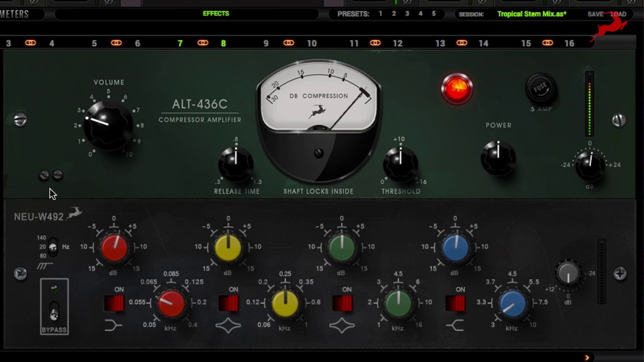Toggle the link icon between channels 7 and 8
The image size is (644, 362).
click(x=203, y=43)
